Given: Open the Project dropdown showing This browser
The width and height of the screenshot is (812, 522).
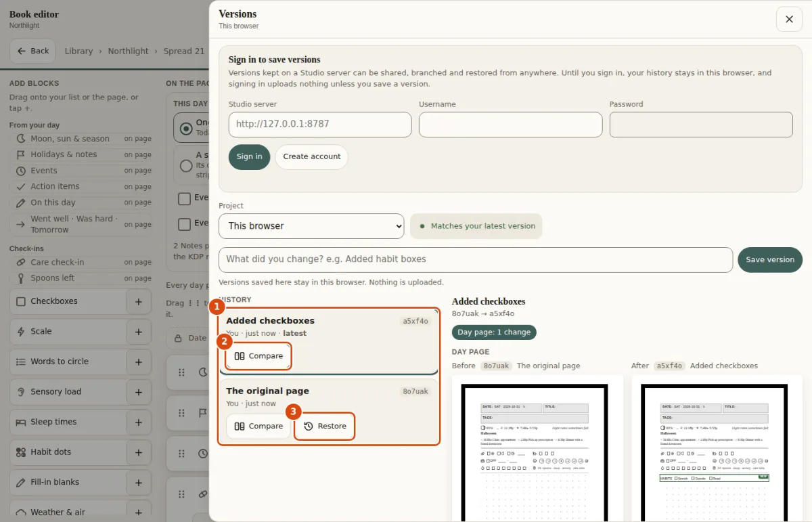Looking at the screenshot, I should point(311,226).
